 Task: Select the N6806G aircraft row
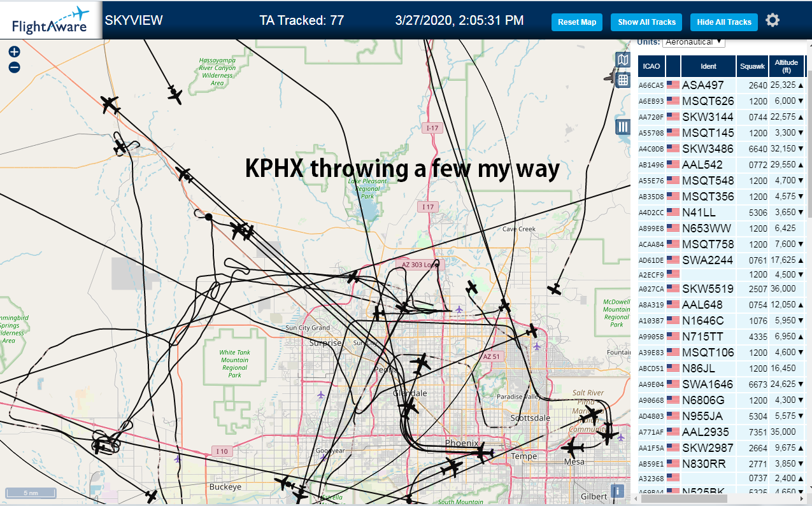tap(722, 400)
